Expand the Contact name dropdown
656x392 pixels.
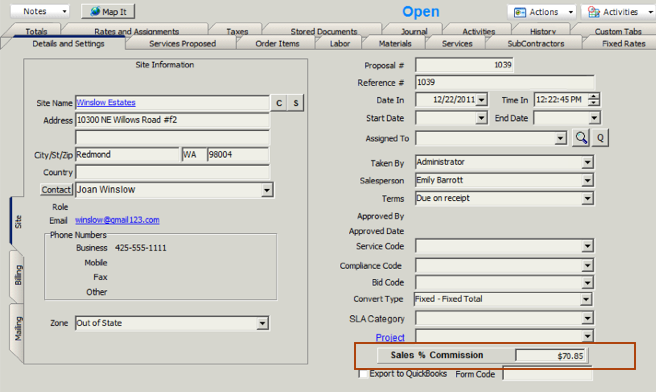tap(266, 190)
